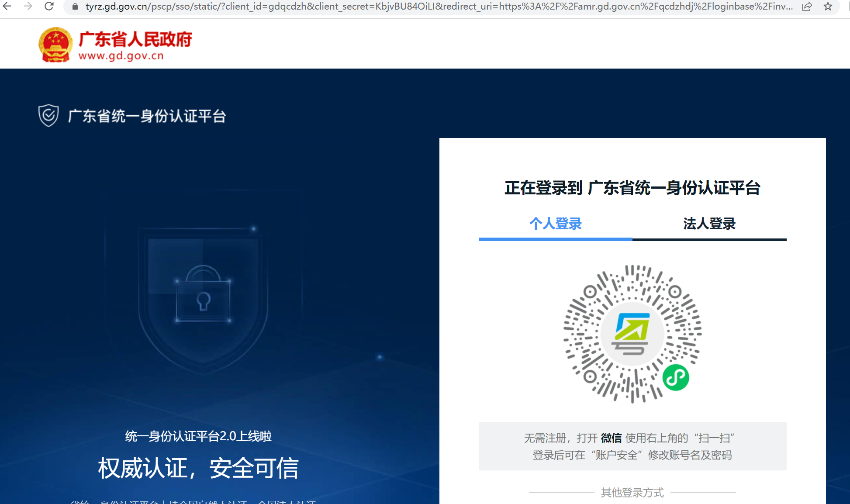Reload the page with the refresh icon

49,7
